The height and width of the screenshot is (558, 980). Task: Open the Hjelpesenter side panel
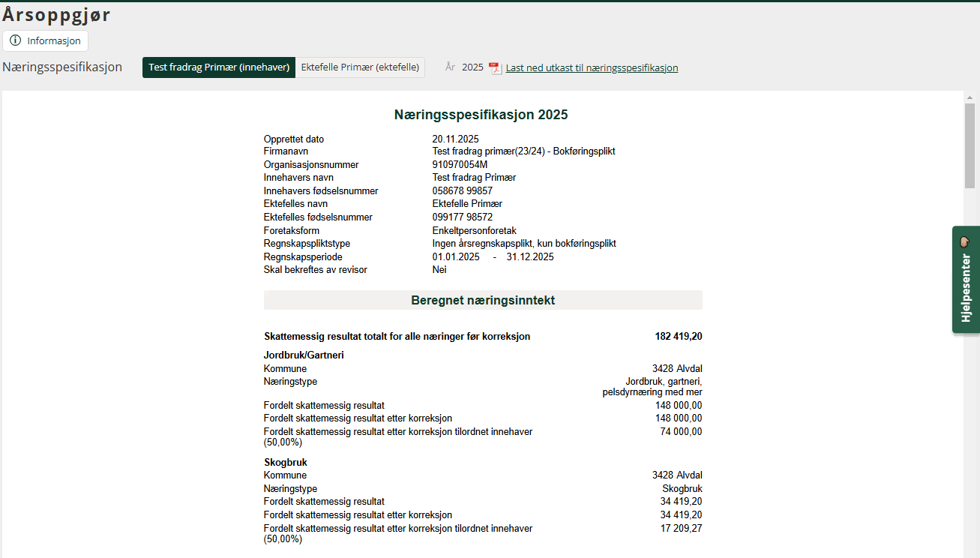pyautogui.click(x=966, y=279)
